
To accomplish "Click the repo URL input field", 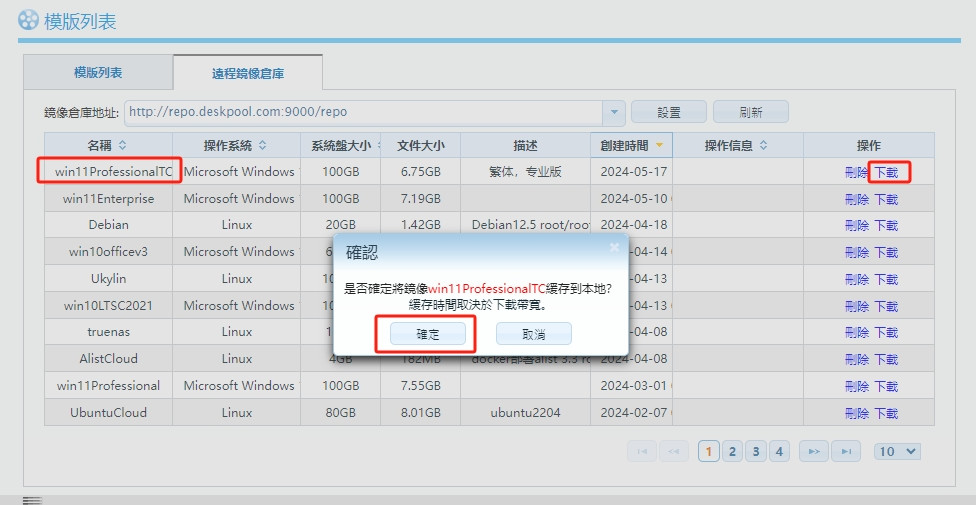I will tap(364, 113).
